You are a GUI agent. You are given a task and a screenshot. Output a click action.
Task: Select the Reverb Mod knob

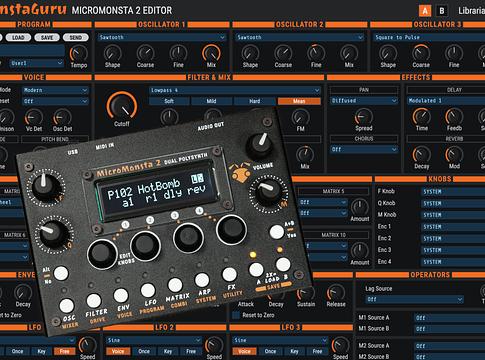[454, 155]
